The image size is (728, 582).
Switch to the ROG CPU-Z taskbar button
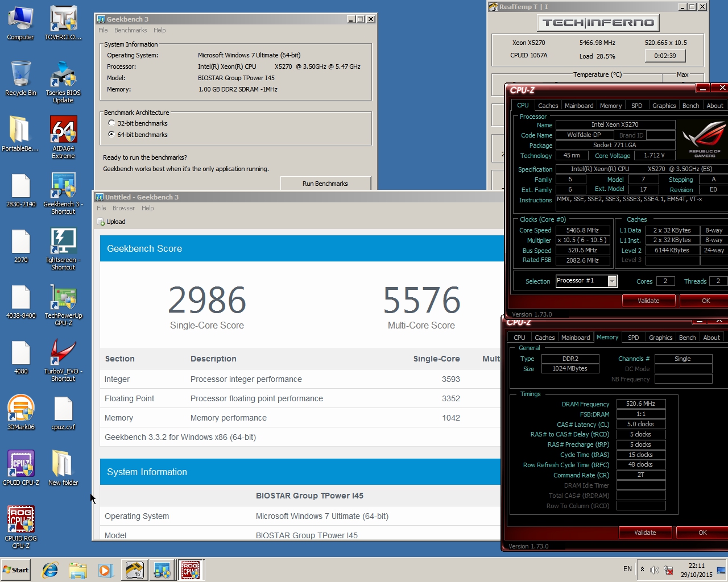(x=191, y=570)
